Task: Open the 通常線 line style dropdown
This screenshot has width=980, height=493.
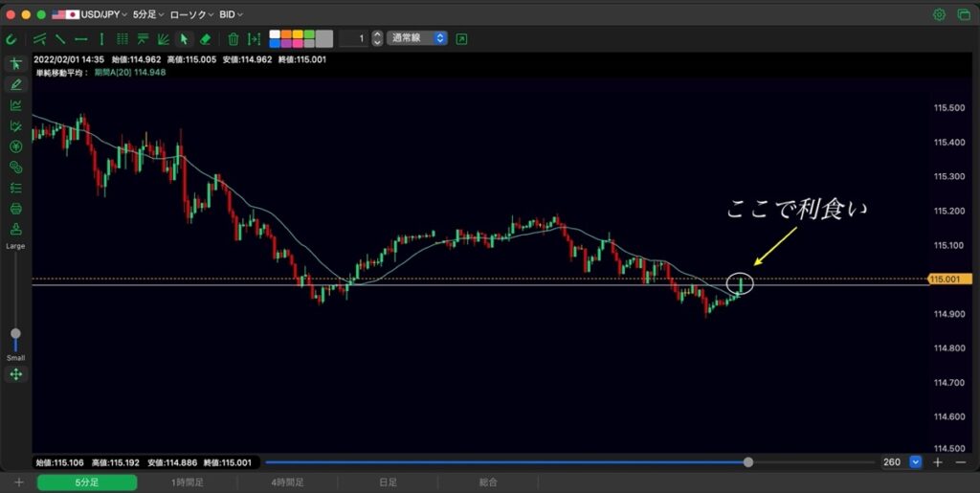Action: (x=417, y=38)
